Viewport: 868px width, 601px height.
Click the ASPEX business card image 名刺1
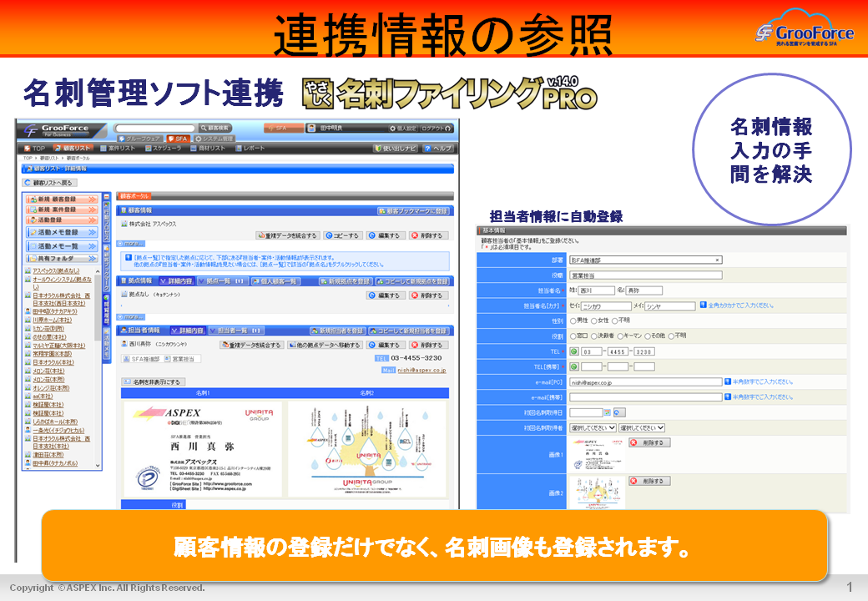click(x=203, y=449)
